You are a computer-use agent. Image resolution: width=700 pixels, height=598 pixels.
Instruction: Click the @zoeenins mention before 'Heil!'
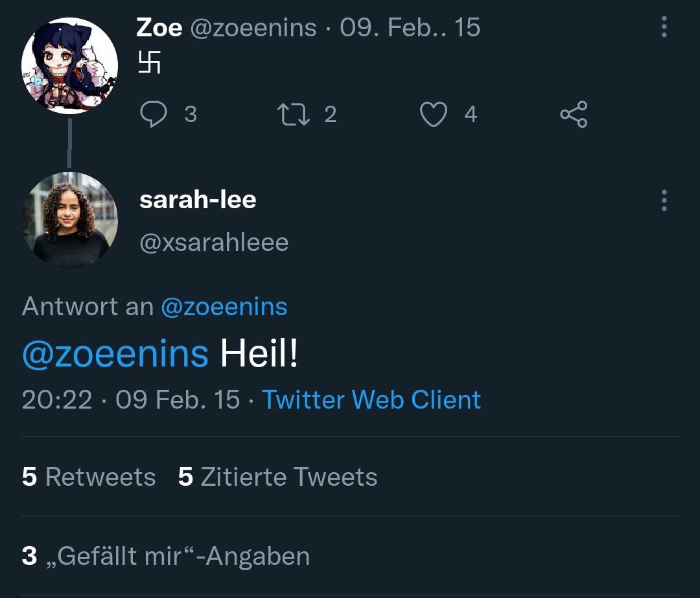115,354
